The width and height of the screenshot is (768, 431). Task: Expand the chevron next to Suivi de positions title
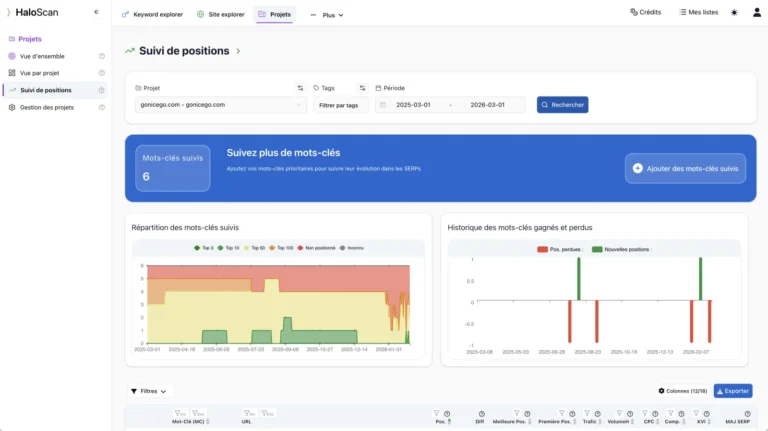click(238, 51)
